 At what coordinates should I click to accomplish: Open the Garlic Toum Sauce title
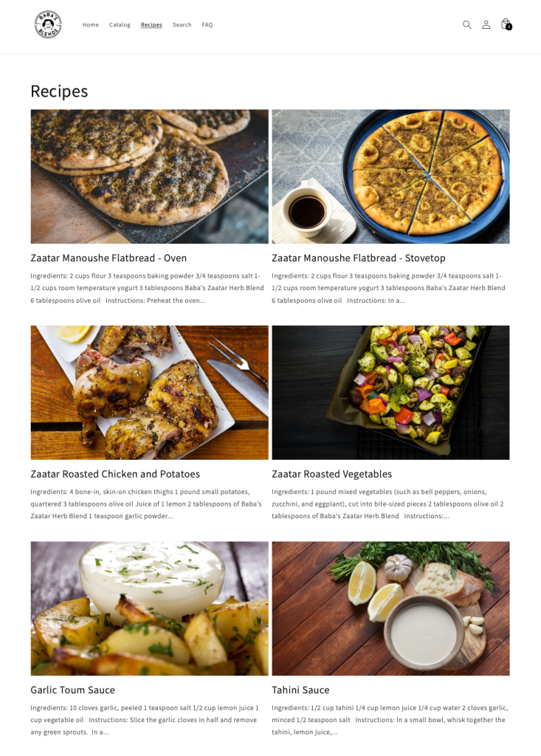pos(73,690)
